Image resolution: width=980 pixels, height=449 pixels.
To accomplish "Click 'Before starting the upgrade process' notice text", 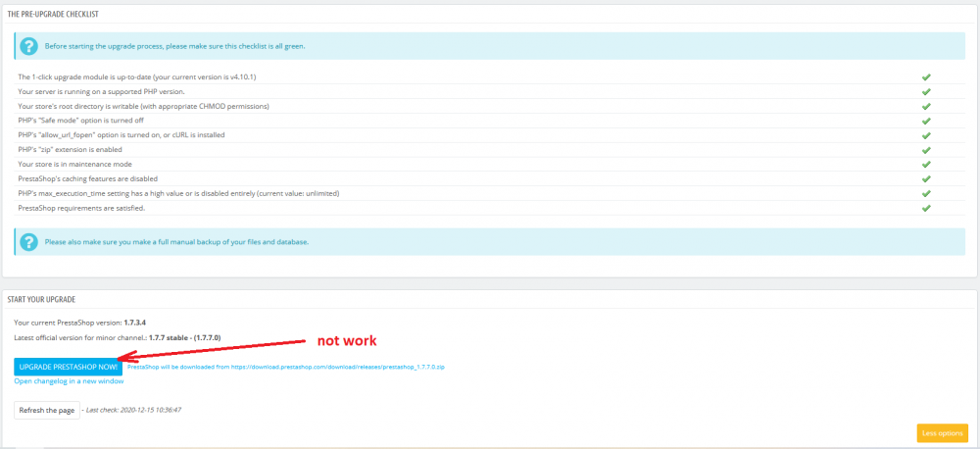I will (x=174, y=46).
